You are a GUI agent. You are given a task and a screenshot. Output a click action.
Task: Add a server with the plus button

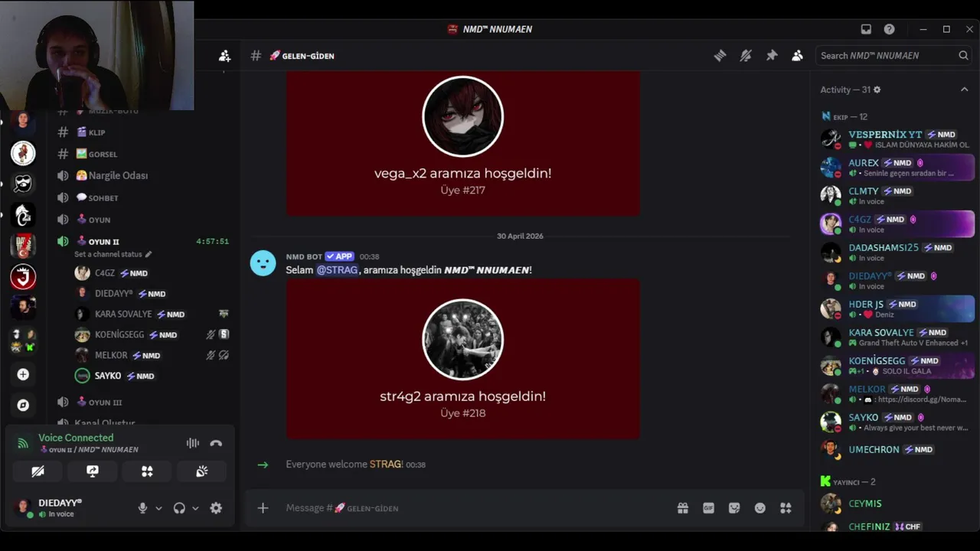(x=23, y=374)
